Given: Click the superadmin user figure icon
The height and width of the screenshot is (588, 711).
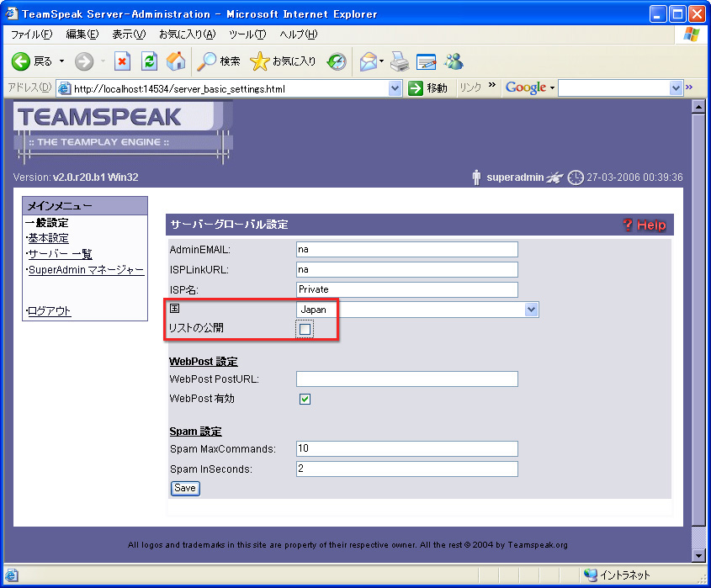Looking at the screenshot, I should click(x=476, y=177).
